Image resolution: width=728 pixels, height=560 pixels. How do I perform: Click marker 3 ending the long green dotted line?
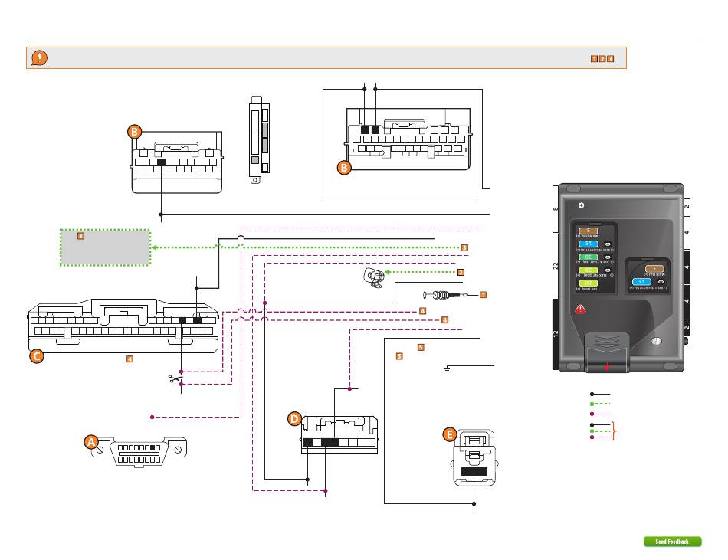coord(464,247)
